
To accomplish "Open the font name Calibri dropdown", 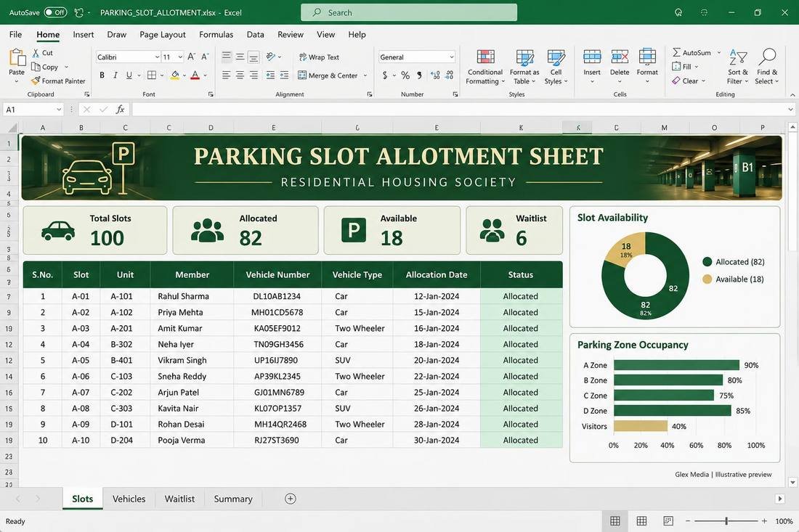I will pyautogui.click(x=157, y=57).
